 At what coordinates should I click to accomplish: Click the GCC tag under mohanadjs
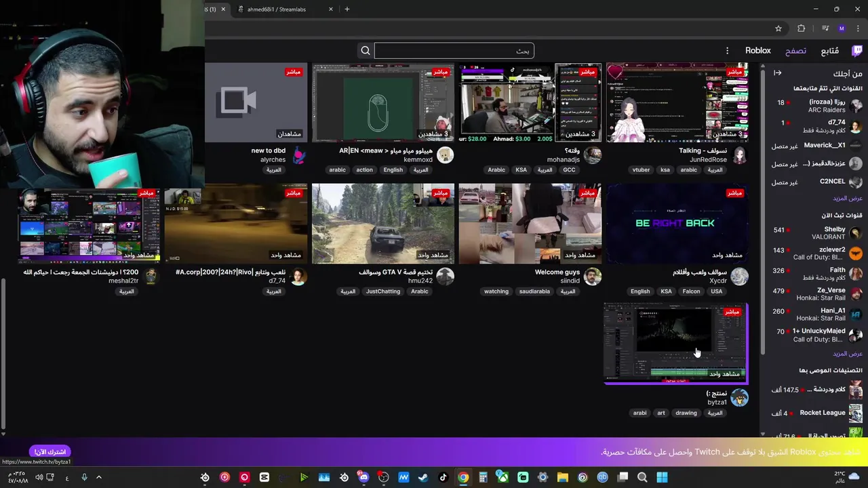(x=569, y=170)
